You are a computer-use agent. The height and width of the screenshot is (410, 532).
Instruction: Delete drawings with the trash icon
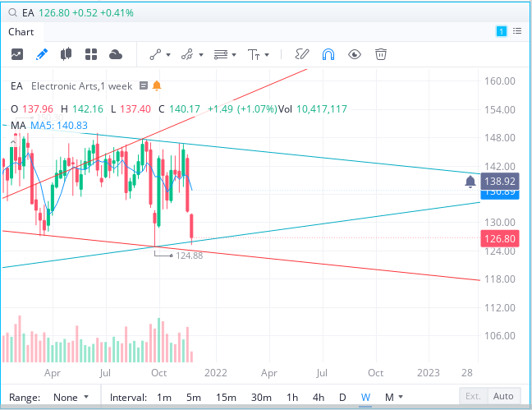[381, 54]
